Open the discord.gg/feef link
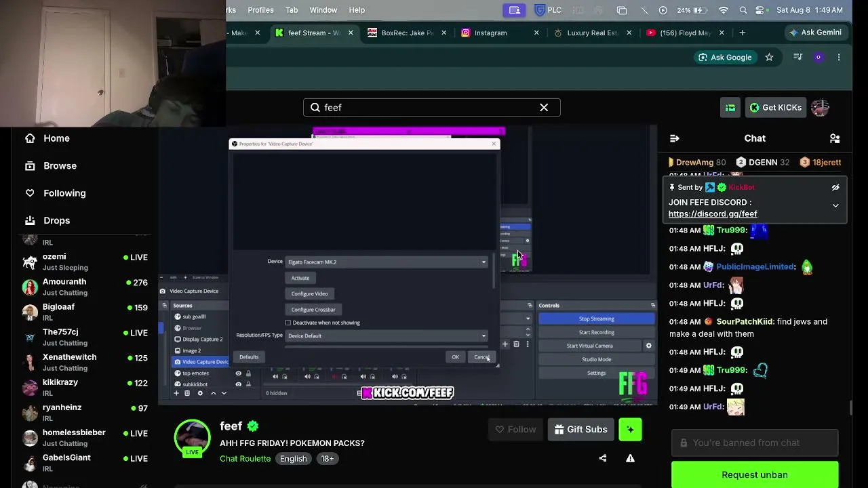Screen dimensions: 868x488 pos(713,214)
